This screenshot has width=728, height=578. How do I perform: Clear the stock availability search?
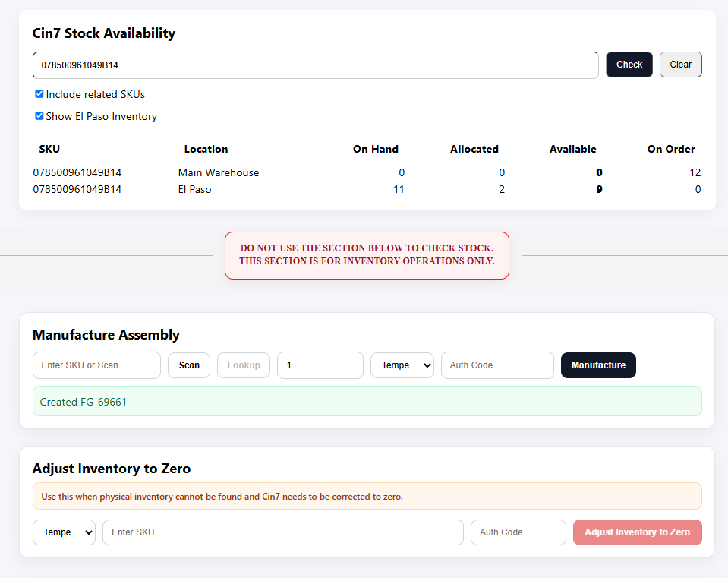pos(681,65)
